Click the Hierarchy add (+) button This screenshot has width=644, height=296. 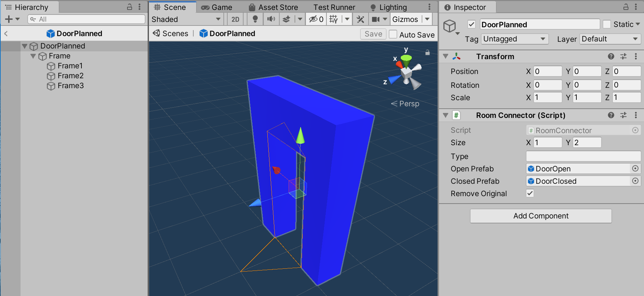[9, 19]
